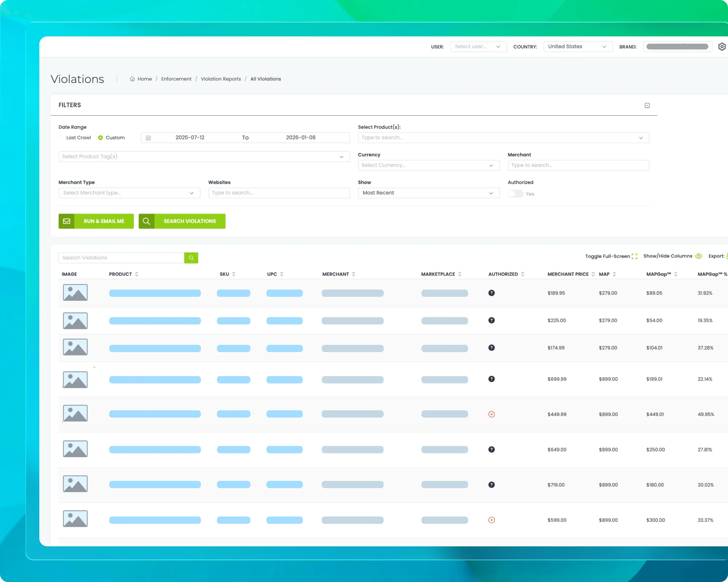
Task: Open the calendar icon for date range
Action: click(x=149, y=137)
